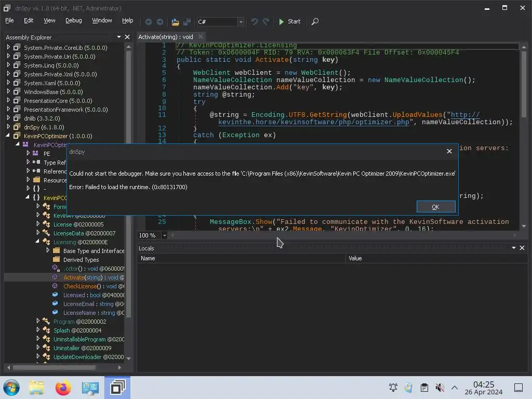
Task: Click the Redo toolbar icon
Action: (266, 22)
